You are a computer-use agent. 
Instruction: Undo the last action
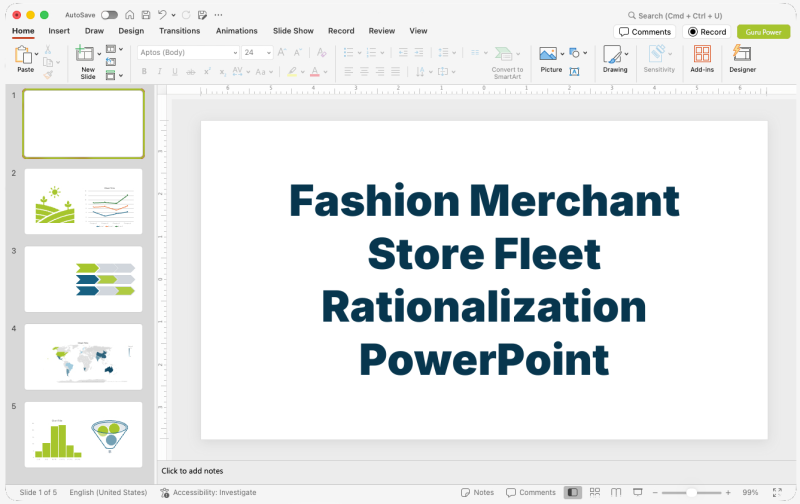pos(162,15)
